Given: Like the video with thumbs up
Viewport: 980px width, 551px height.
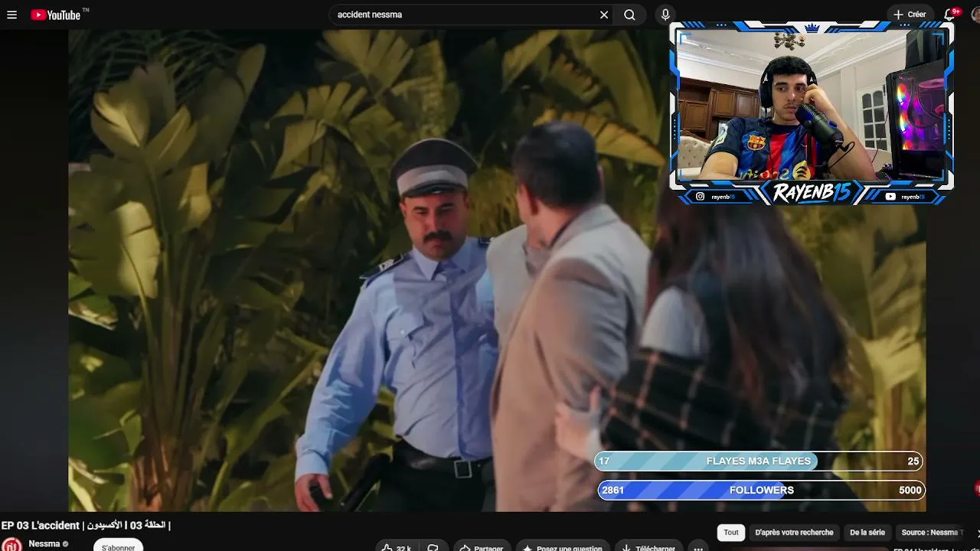Looking at the screenshot, I should 397,547.
